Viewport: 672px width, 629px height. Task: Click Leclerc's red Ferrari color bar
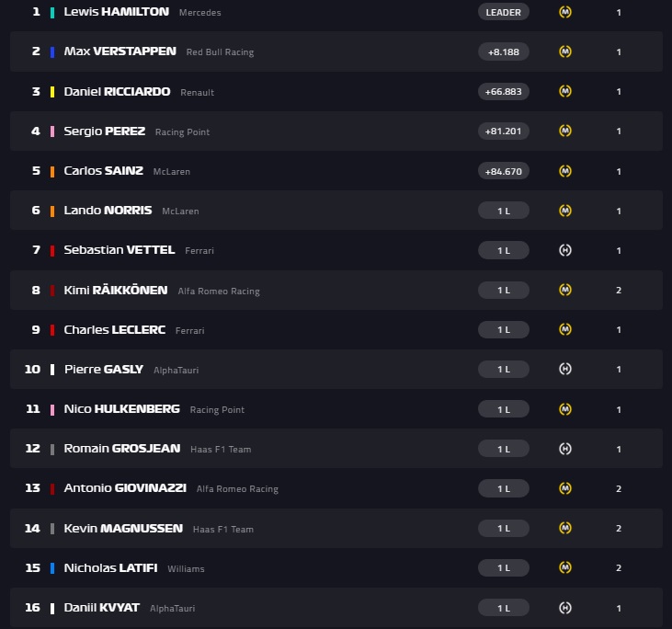pyautogui.click(x=52, y=329)
